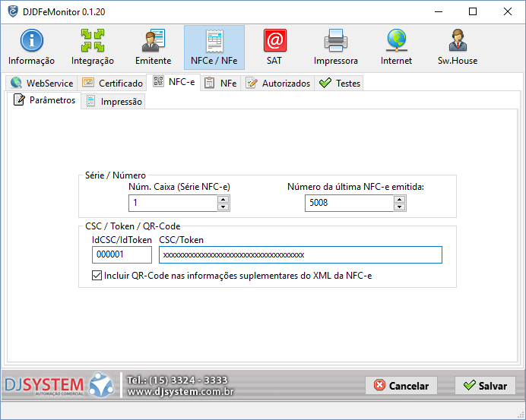Increase Núm. Caixa series value

tap(223, 200)
